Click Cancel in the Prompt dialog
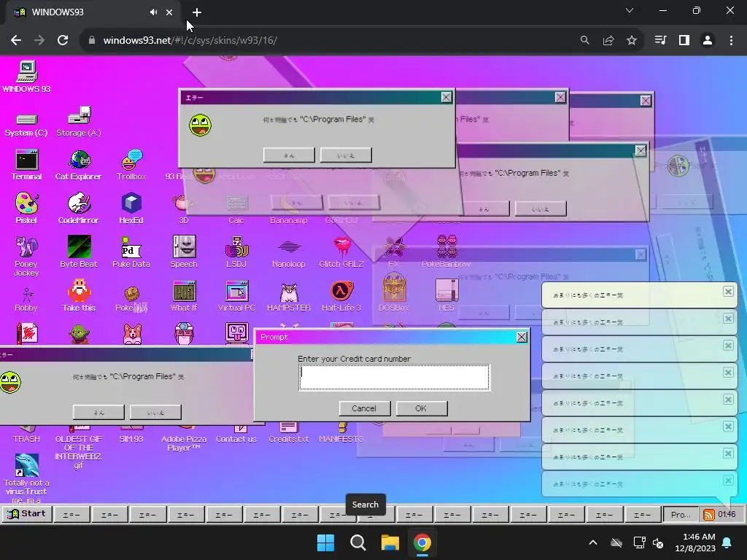This screenshot has width=747, height=560. pos(365,408)
